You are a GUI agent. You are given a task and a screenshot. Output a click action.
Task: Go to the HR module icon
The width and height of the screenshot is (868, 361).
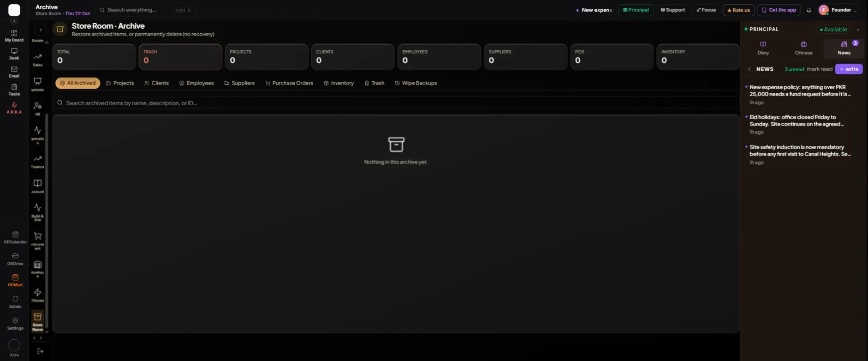(38, 108)
